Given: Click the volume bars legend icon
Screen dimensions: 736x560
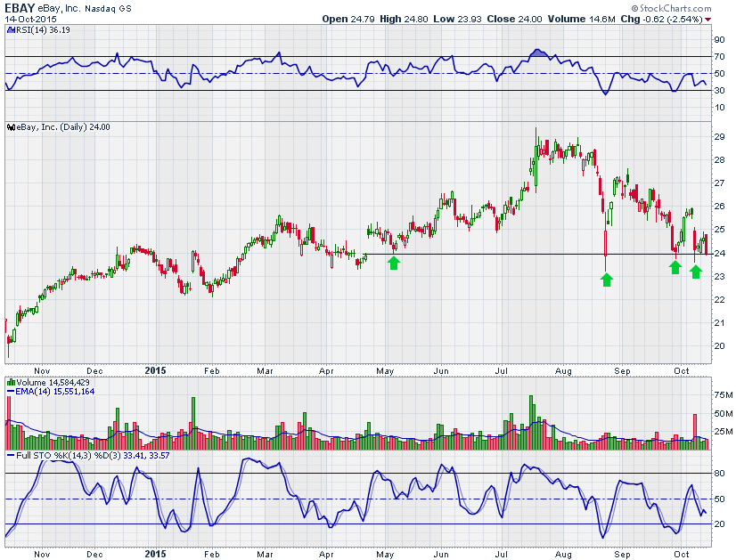Looking at the screenshot, I should click(x=12, y=382).
